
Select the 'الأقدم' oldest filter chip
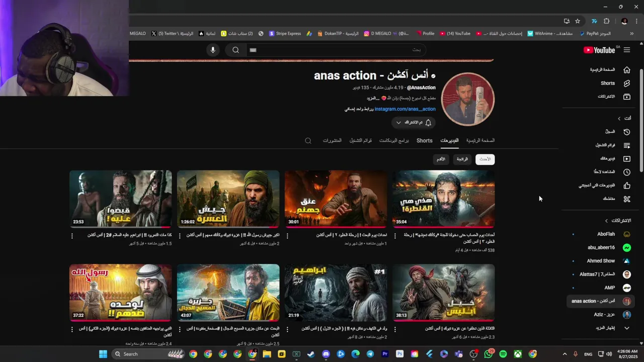441,159
